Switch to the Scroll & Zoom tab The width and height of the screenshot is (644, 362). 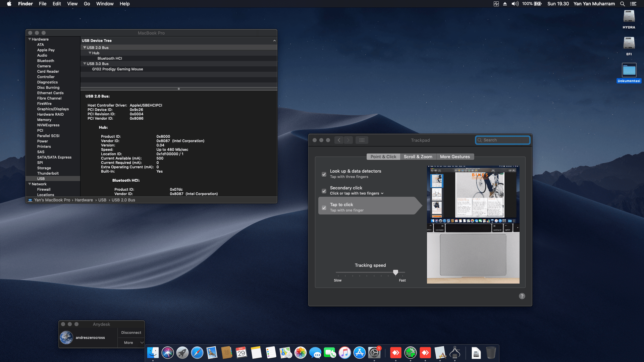[x=418, y=157]
